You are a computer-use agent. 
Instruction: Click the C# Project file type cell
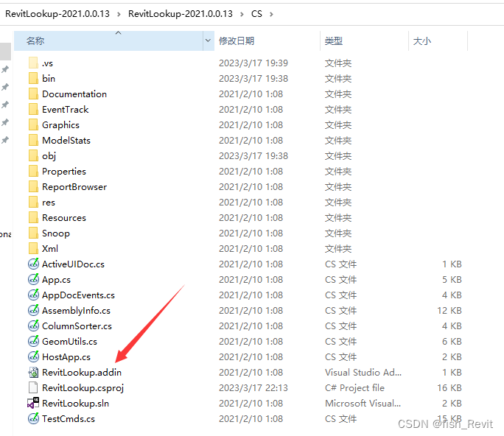354,387
